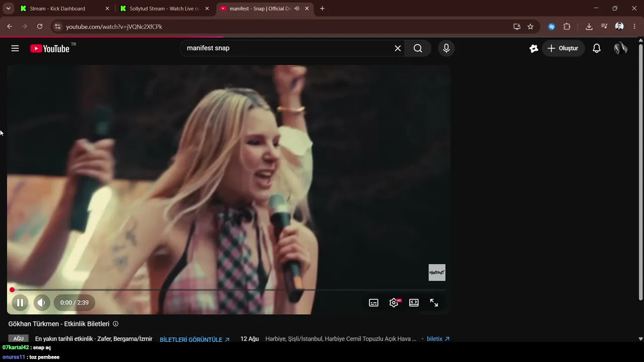The image size is (644, 362).
Task: Minimize the browser window
Action: point(596,9)
